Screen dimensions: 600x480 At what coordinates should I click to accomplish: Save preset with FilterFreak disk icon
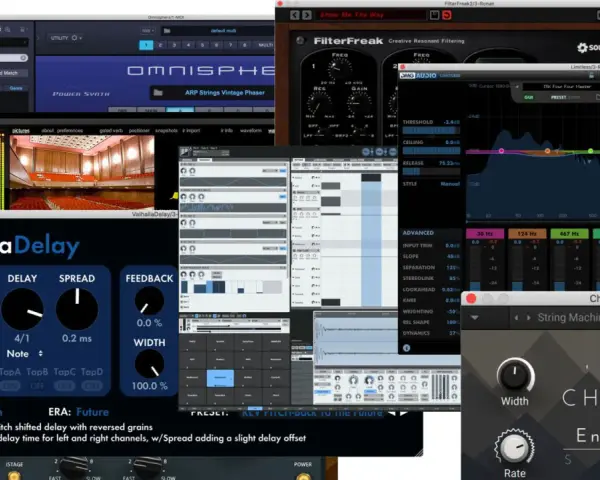pos(434,15)
